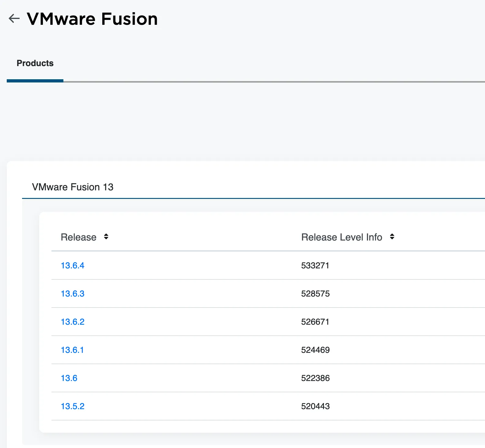Click the VMware Fusion page title
This screenshot has width=485, height=448.
(92, 19)
